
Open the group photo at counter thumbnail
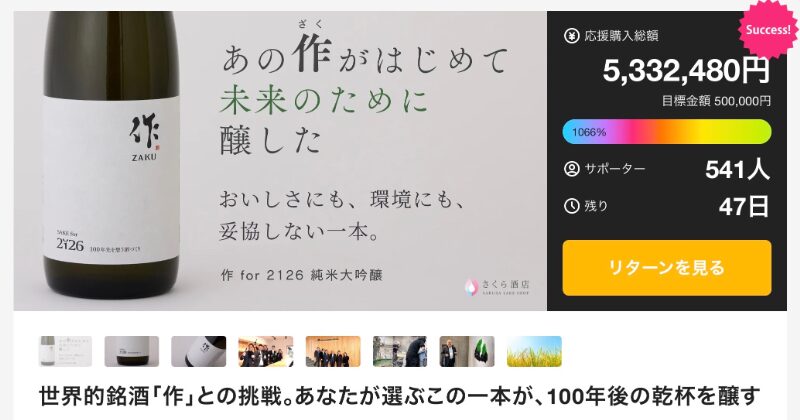(x=266, y=351)
